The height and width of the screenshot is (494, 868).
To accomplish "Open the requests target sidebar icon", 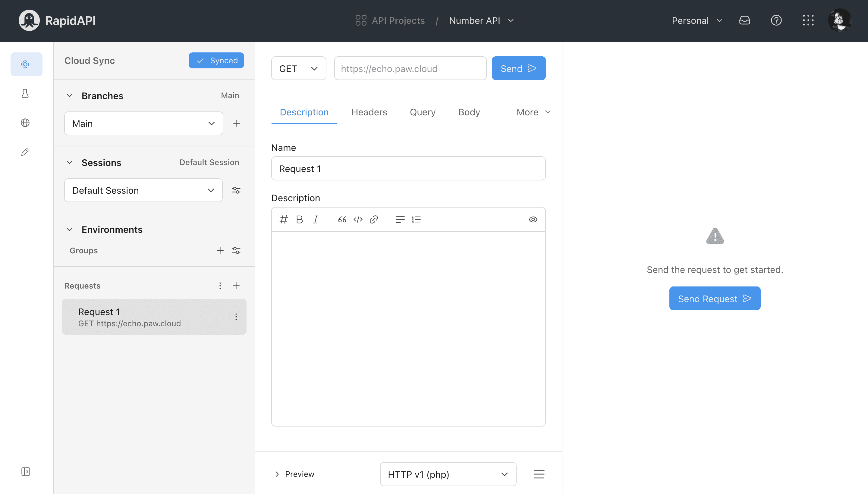I will pos(25,64).
